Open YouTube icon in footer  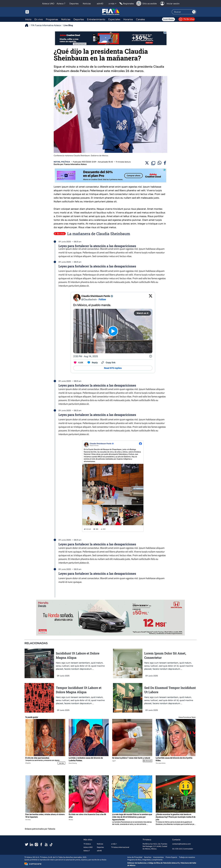coord(46,844)
